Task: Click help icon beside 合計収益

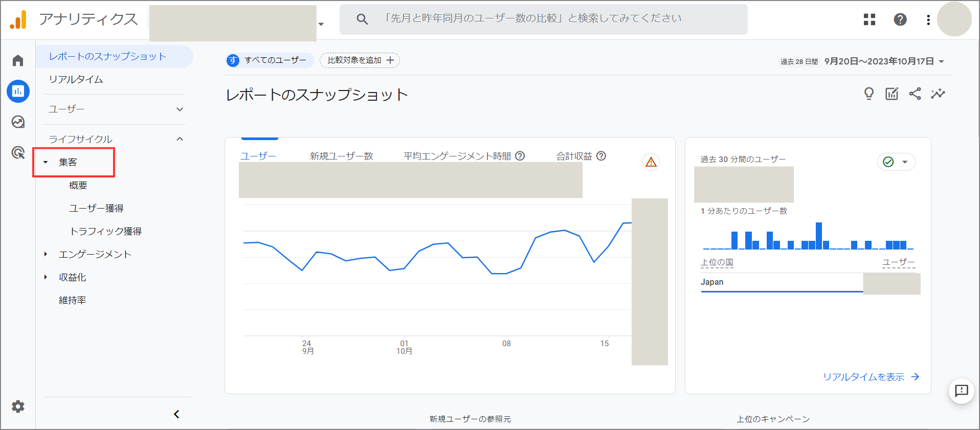Action: tap(602, 156)
